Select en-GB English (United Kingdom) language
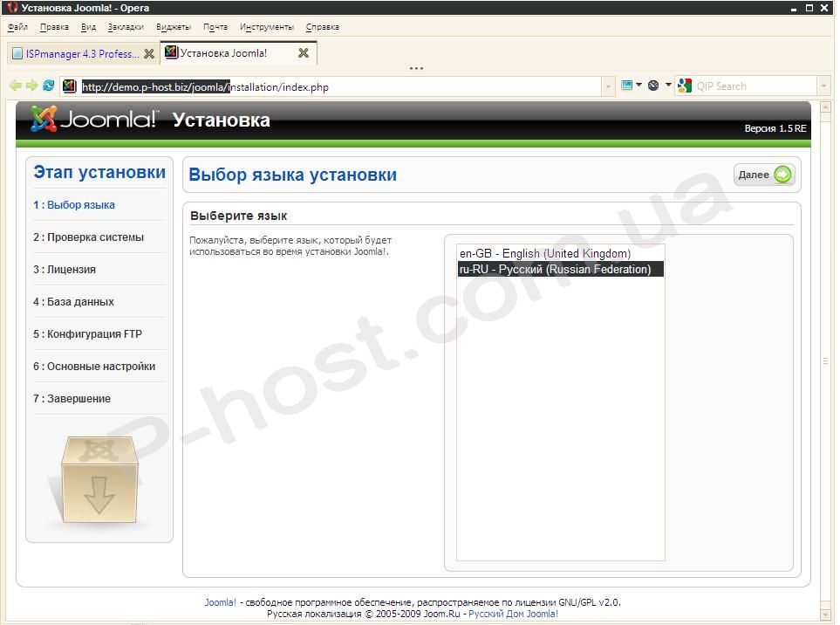Viewport: 840px width, 625px height. click(560, 253)
